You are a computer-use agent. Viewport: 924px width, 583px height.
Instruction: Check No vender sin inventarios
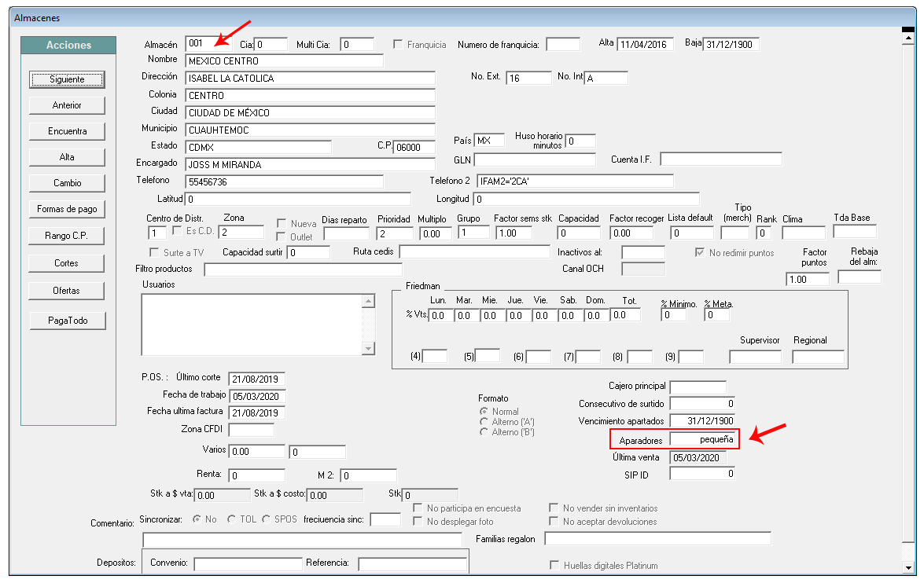(554, 508)
